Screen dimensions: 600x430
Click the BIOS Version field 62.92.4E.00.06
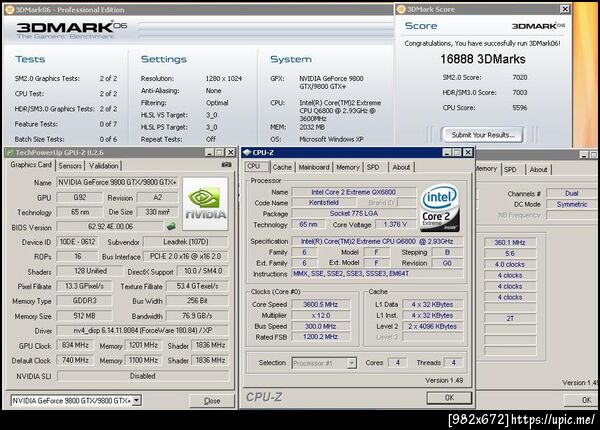[110, 226]
